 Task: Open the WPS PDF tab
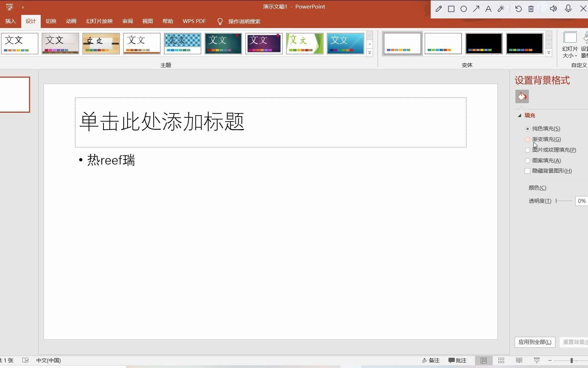point(194,21)
